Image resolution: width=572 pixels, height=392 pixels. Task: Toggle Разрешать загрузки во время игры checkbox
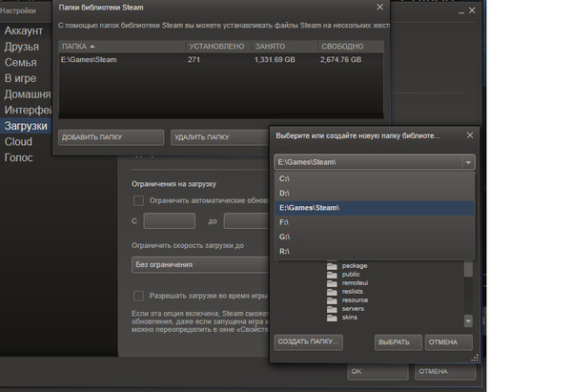pyautogui.click(x=138, y=296)
